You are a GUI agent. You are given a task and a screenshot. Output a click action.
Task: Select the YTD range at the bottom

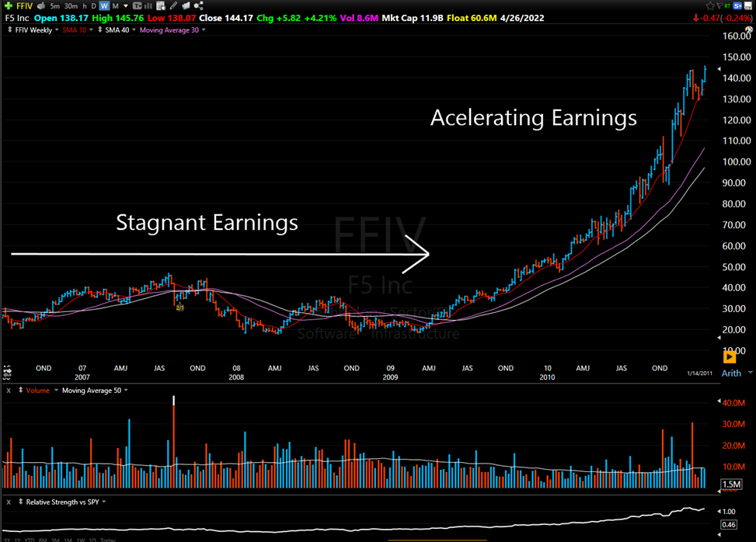30,539
